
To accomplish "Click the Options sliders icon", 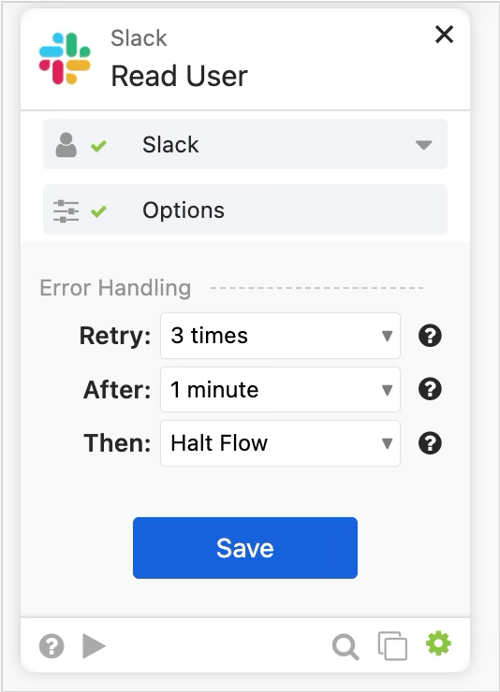I will (66, 211).
